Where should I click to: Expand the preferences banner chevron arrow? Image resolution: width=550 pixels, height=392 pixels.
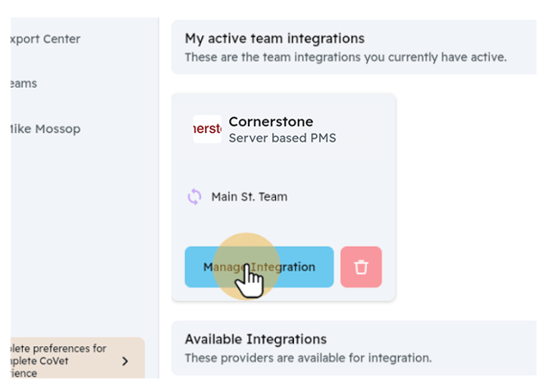click(125, 361)
